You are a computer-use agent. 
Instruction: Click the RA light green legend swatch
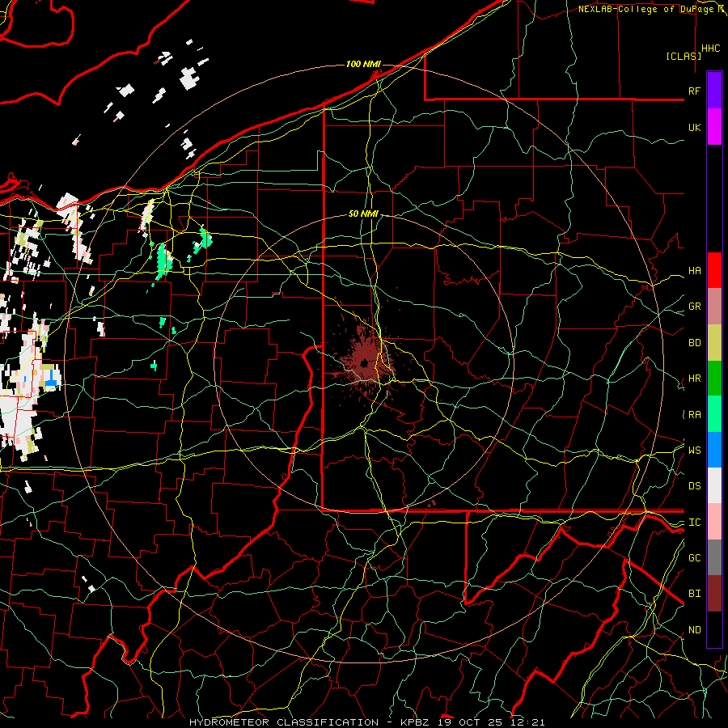pyautogui.click(x=714, y=414)
